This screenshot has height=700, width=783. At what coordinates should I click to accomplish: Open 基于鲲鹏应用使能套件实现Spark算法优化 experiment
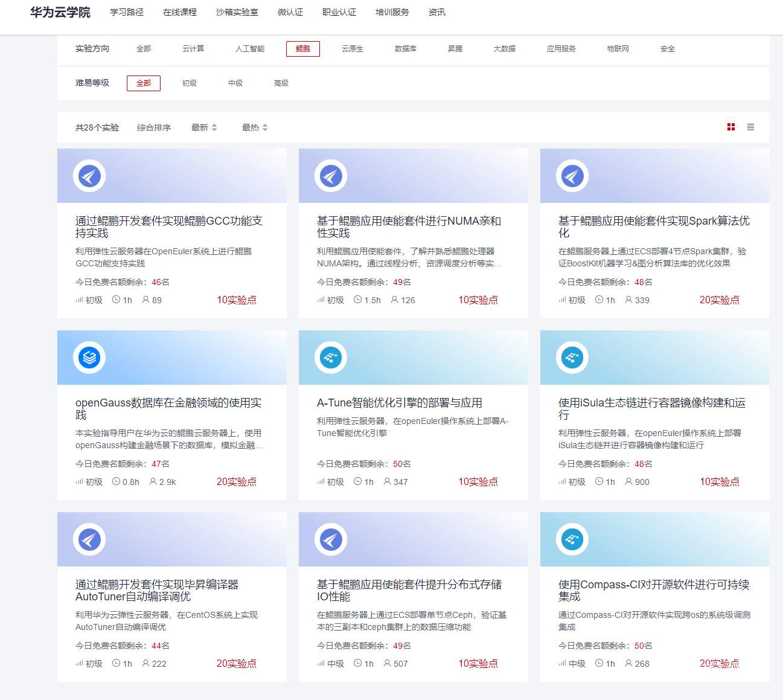tap(654, 227)
